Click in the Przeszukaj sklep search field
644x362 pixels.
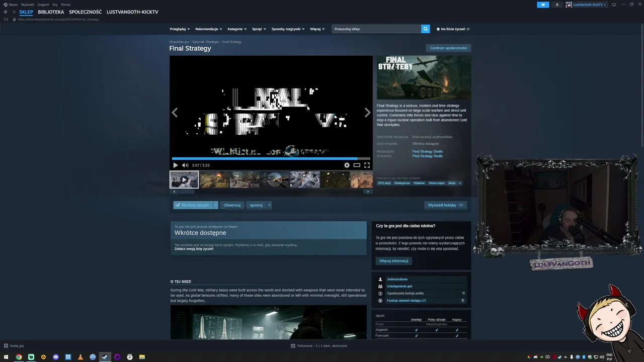pyautogui.click(x=376, y=29)
